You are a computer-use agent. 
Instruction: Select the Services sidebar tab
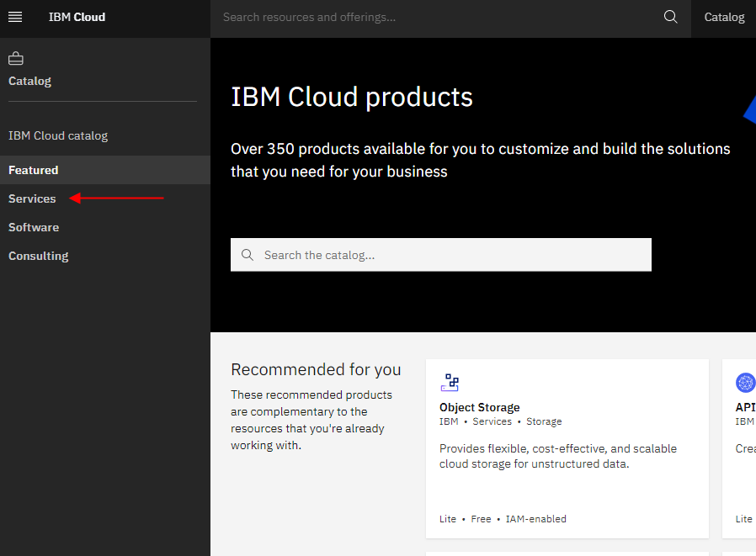pyautogui.click(x=105, y=199)
